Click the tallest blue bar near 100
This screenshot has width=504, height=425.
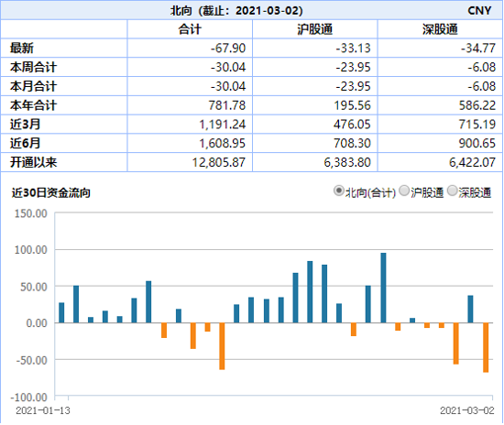(x=383, y=288)
